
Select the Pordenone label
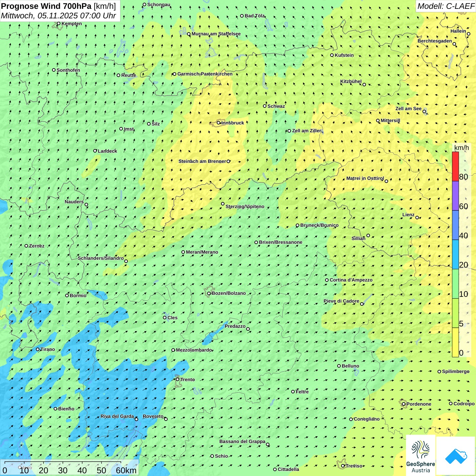[x=419, y=404]
